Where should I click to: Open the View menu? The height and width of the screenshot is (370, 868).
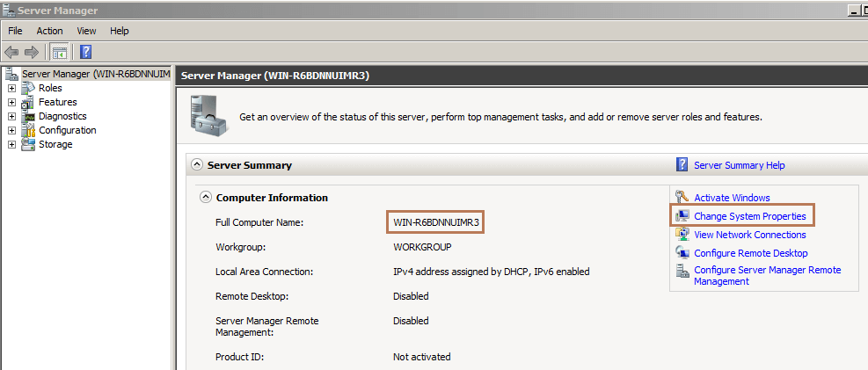click(86, 31)
